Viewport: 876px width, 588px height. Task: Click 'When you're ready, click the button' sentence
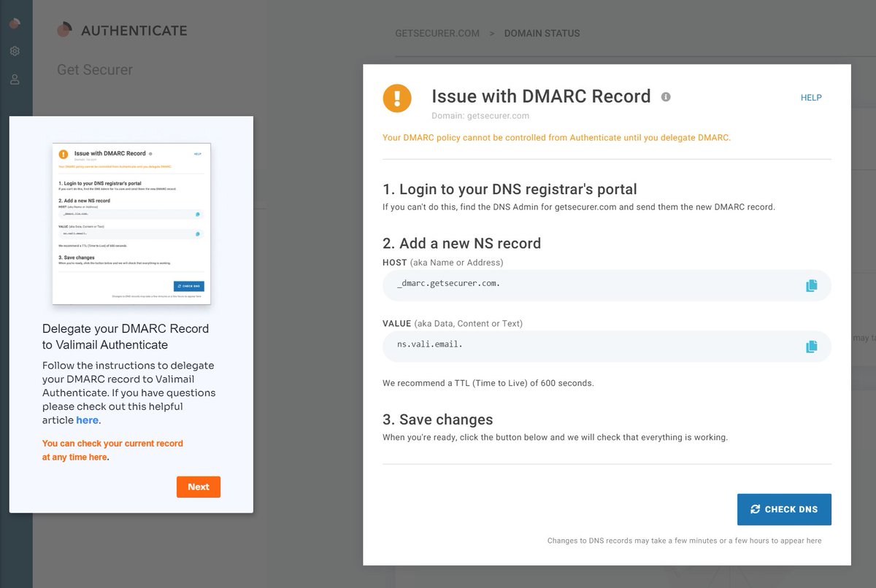556,438
